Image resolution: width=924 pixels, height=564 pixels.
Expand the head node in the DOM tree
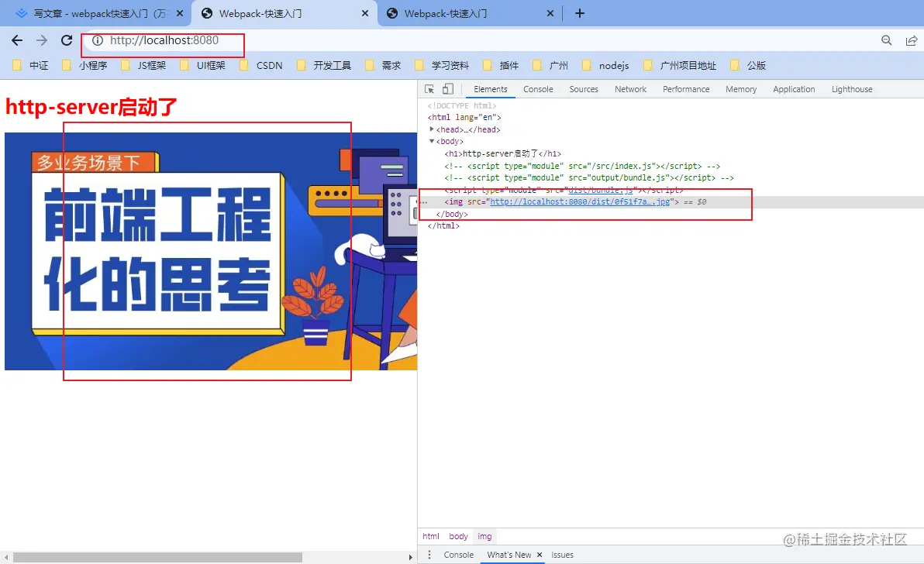[x=432, y=129]
